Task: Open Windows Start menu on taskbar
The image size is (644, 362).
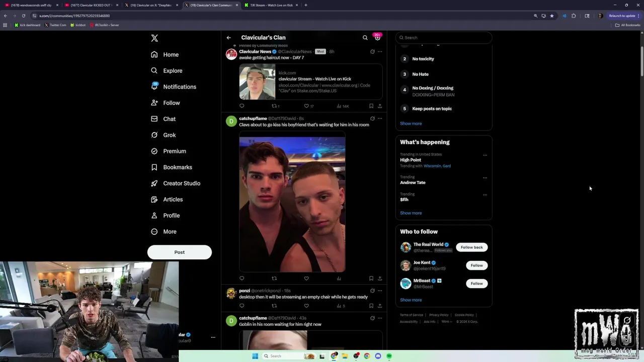Action: coord(255,356)
